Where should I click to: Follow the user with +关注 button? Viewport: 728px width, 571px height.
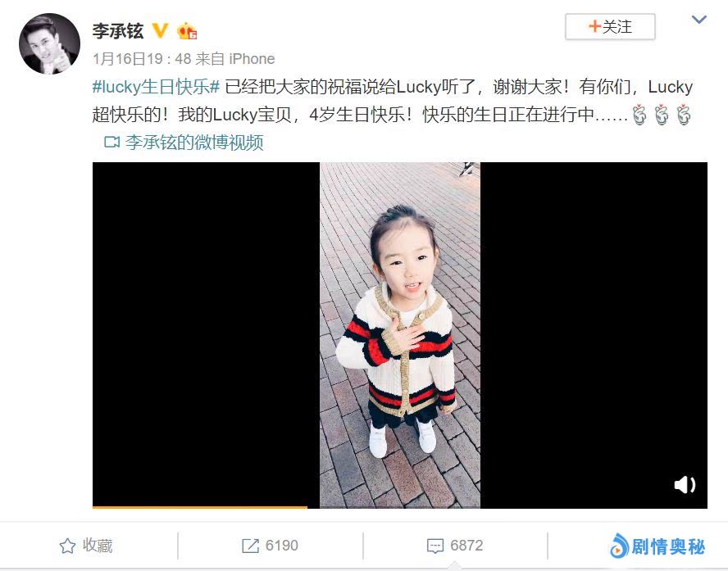(610, 26)
